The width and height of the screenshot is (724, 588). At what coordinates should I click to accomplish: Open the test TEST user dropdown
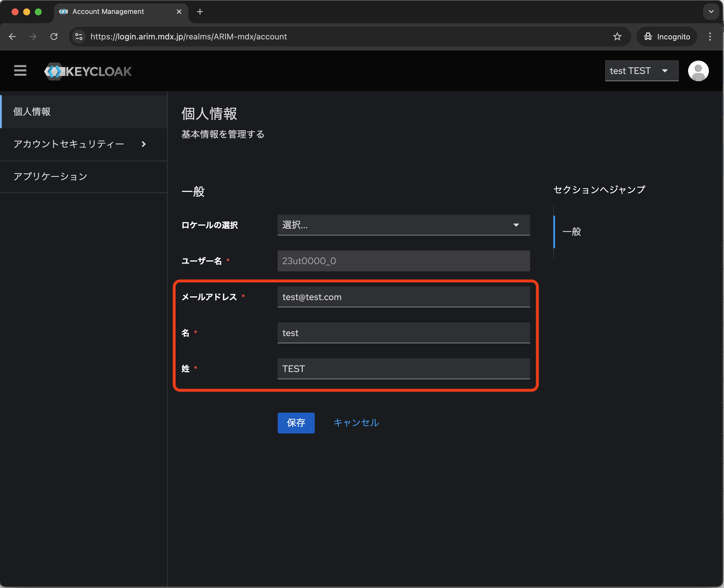pyautogui.click(x=641, y=71)
